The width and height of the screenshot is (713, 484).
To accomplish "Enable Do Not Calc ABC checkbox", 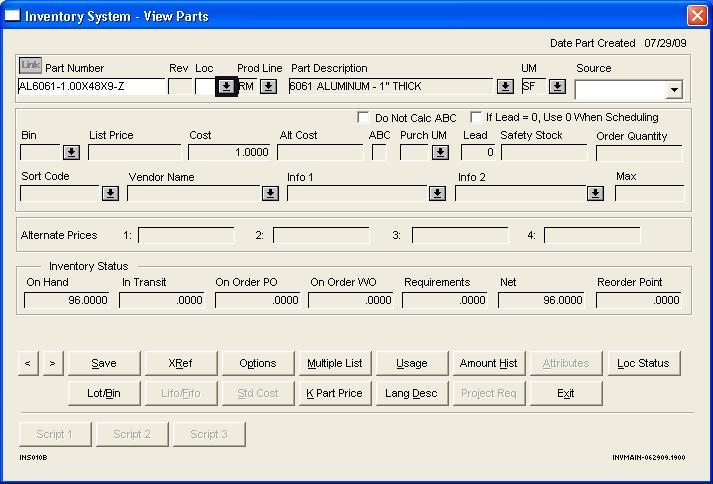I will 363,117.
